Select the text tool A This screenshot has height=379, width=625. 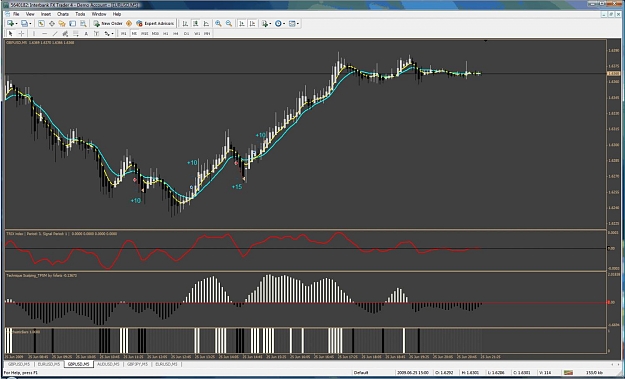[86, 33]
